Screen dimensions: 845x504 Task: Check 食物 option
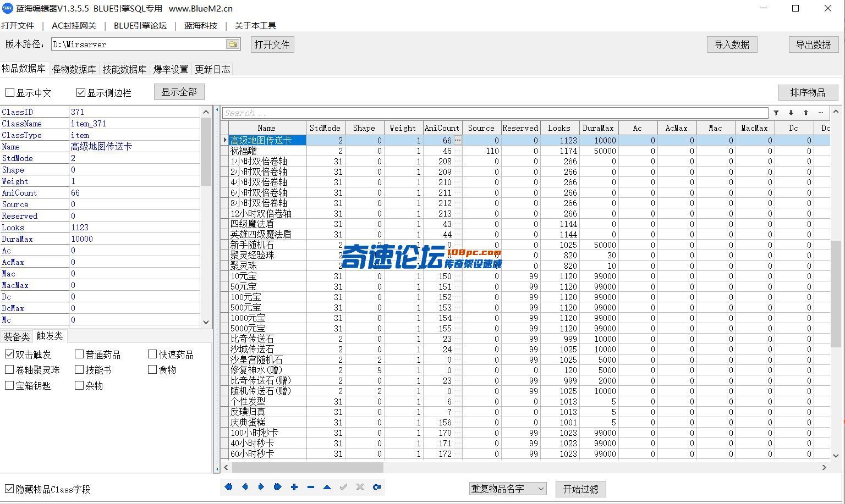pyautogui.click(x=152, y=369)
